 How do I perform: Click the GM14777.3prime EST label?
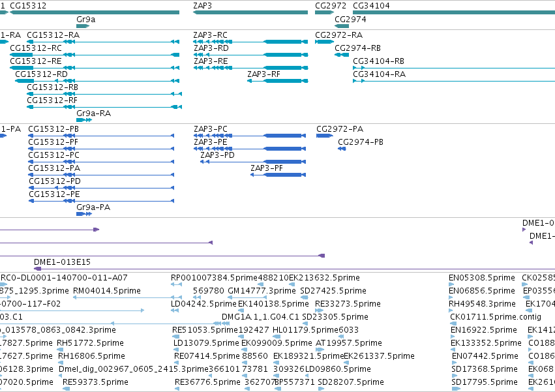262,291
